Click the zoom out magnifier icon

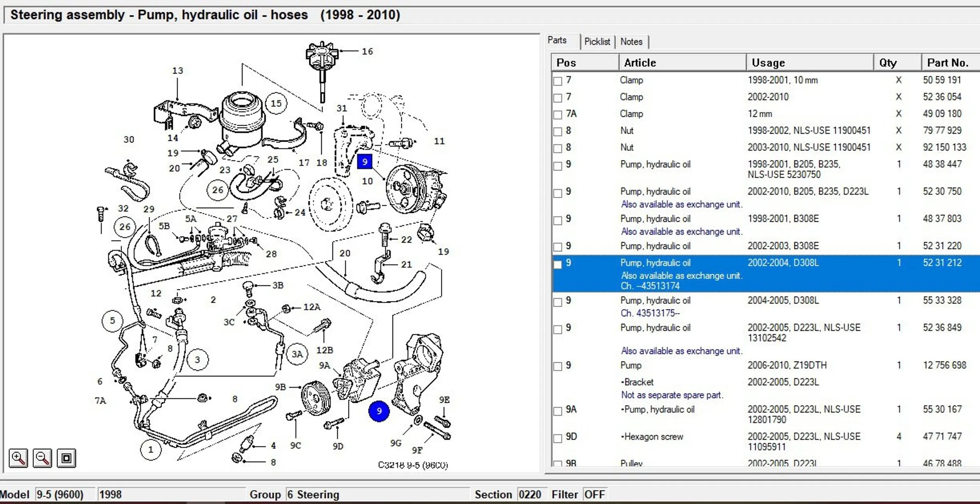point(42,458)
